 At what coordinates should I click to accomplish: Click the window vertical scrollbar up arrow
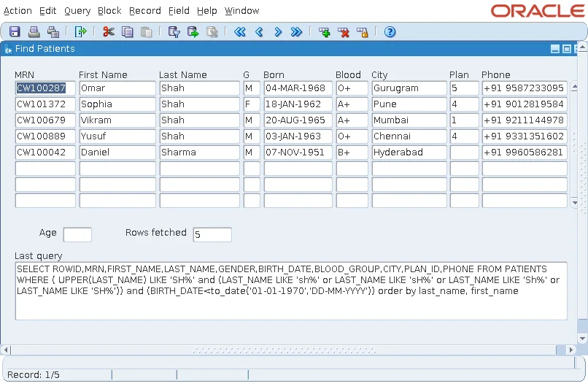[x=583, y=47]
